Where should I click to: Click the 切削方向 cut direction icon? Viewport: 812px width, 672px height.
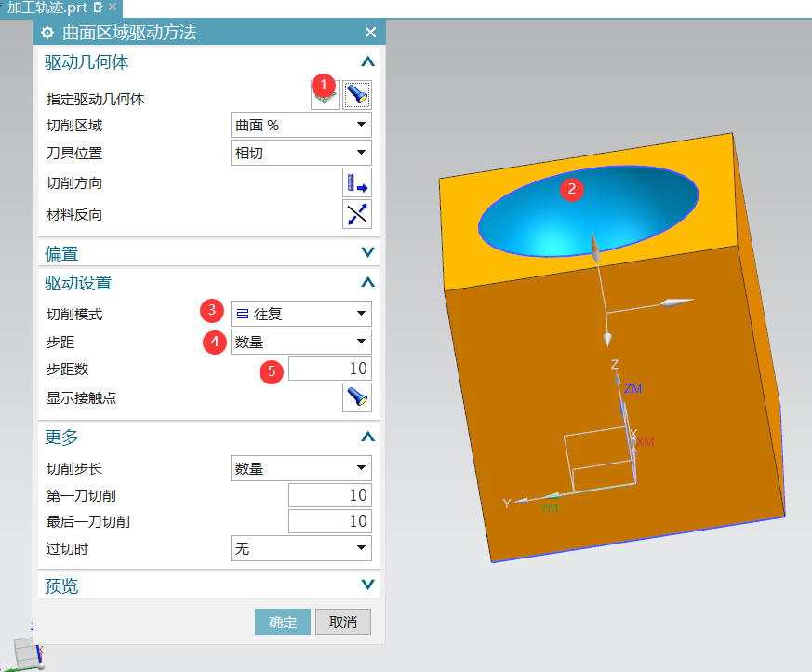point(357,183)
